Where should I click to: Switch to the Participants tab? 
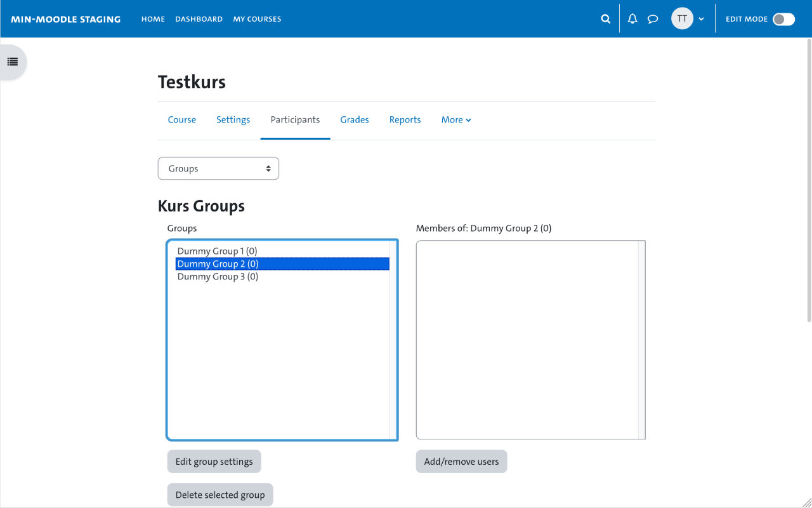click(x=295, y=119)
